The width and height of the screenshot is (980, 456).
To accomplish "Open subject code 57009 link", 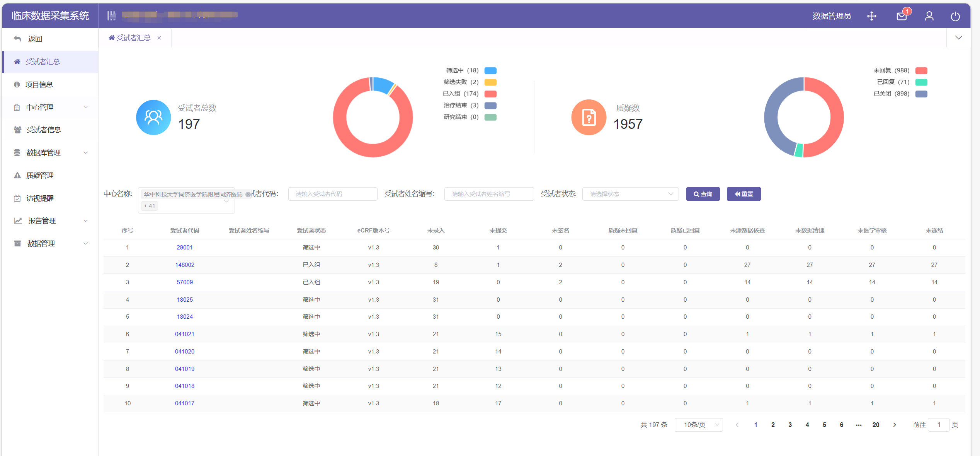I will pyautogui.click(x=185, y=282).
